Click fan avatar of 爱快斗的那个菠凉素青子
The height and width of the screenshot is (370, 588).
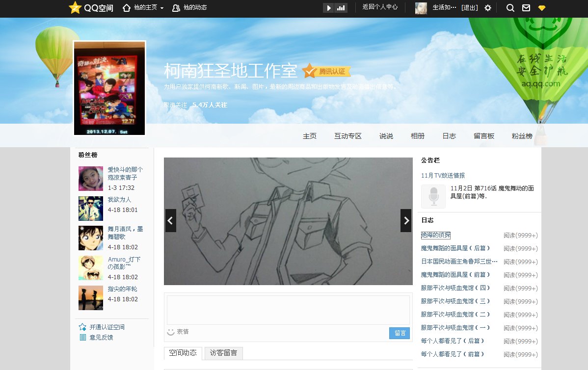tap(91, 179)
